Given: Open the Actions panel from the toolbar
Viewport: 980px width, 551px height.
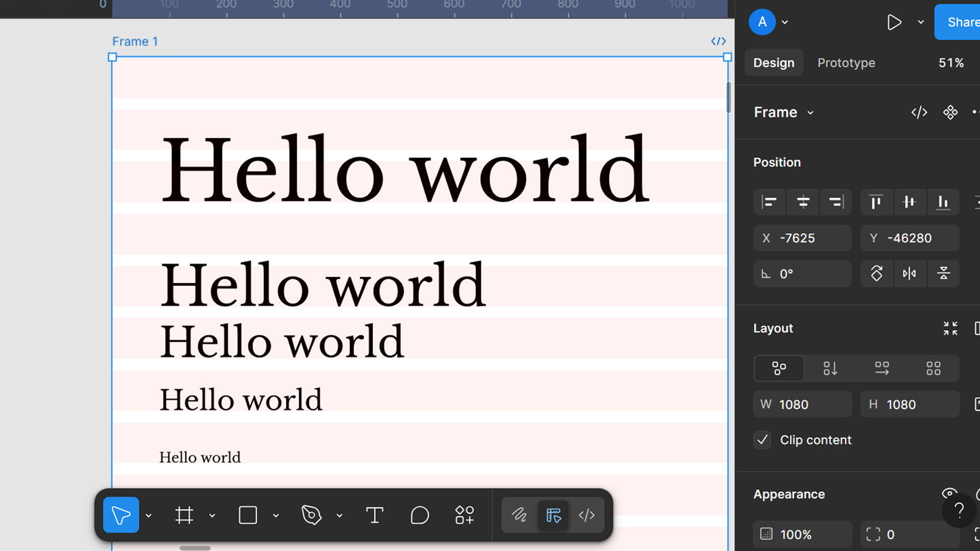Looking at the screenshot, I should (464, 515).
